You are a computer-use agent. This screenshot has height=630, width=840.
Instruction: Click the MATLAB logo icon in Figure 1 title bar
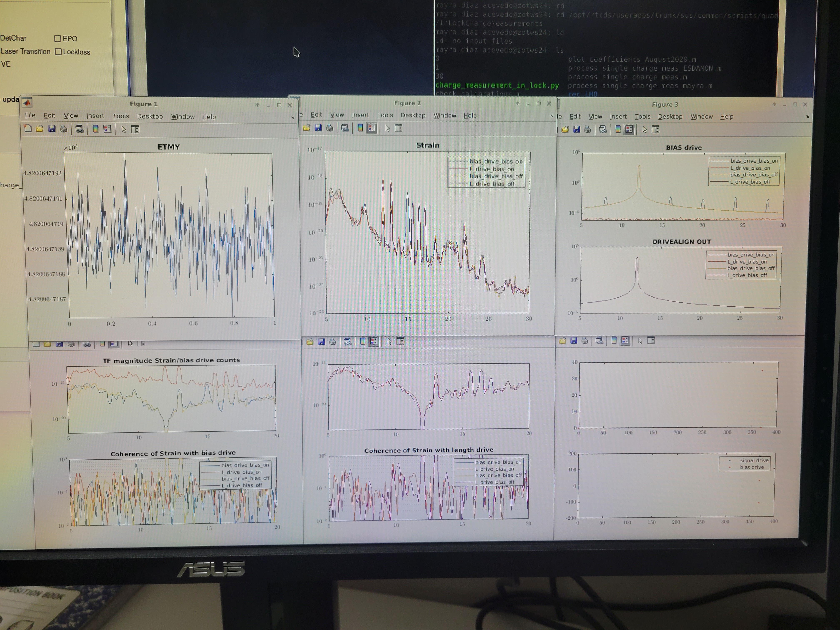[x=27, y=102]
